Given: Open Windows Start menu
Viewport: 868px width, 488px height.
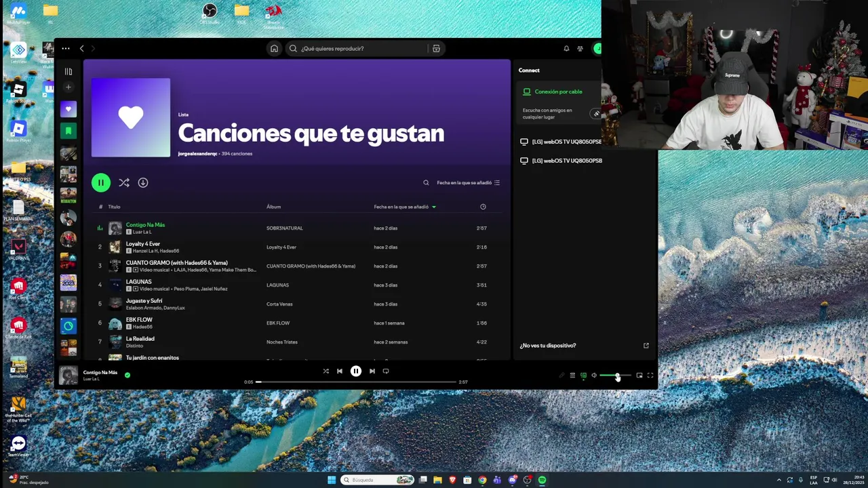Looking at the screenshot, I should coord(332,480).
